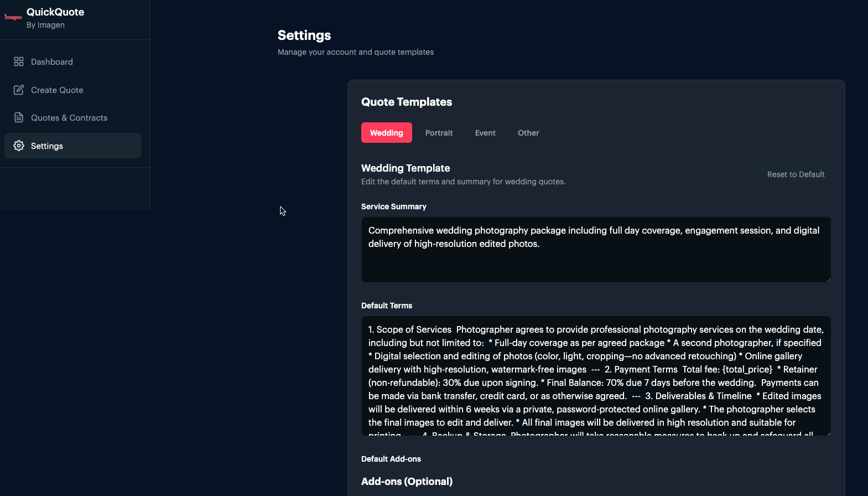Click the Add-ons (Optional) heading

point(407,482)
